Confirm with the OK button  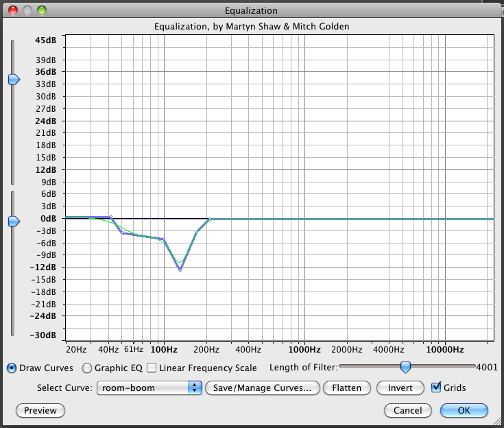pos(464,410)
